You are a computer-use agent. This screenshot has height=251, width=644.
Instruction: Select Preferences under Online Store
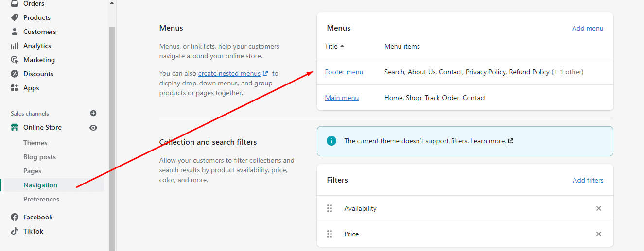tap(41, 199)
